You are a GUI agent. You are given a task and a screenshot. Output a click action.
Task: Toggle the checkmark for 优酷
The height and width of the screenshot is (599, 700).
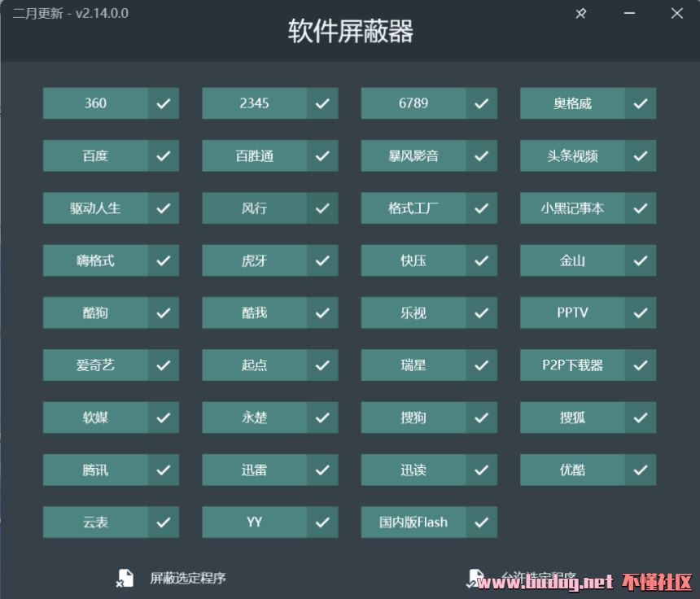(x=641, y=470)
